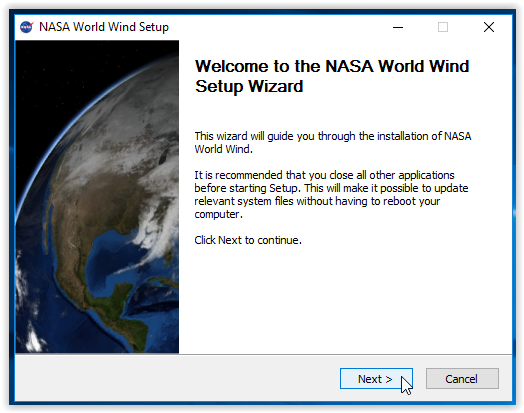The width and height of the screenshot is (524, 413).
Task: Click the "Click Next to continue." text
Action: [x=248, y=240]
